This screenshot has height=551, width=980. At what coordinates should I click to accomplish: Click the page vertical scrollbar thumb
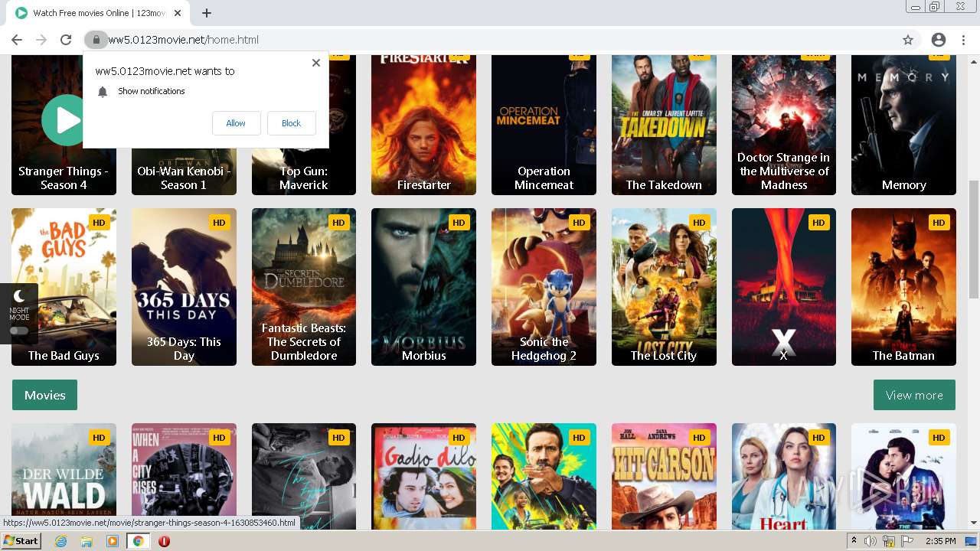974,239
